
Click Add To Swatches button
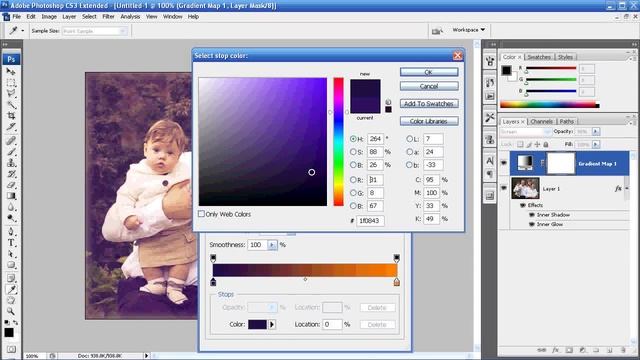[x=429, y=104]
